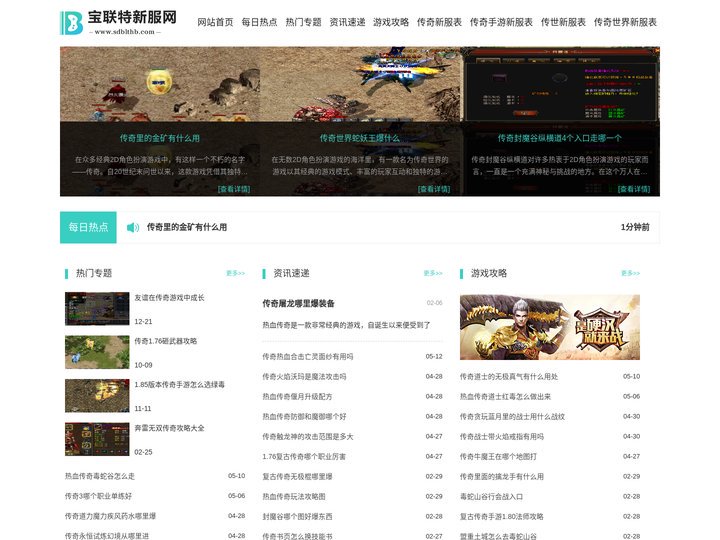Open 网站首页 in the navigation menu

point(215,22)
